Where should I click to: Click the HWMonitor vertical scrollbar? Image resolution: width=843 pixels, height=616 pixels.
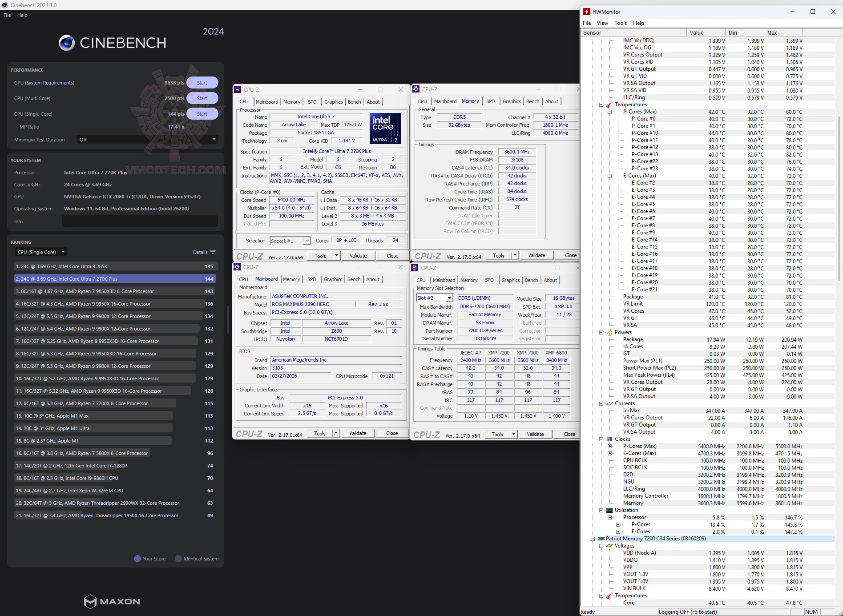(839, 198)
